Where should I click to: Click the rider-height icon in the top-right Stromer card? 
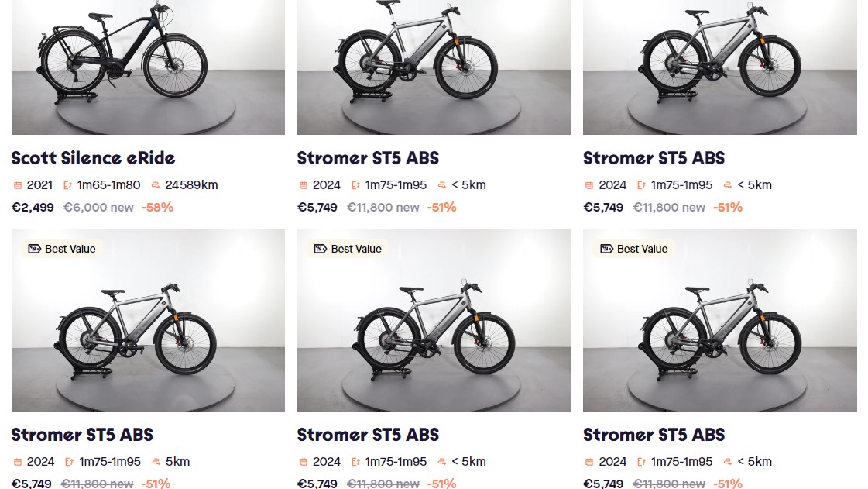[641, 185]
